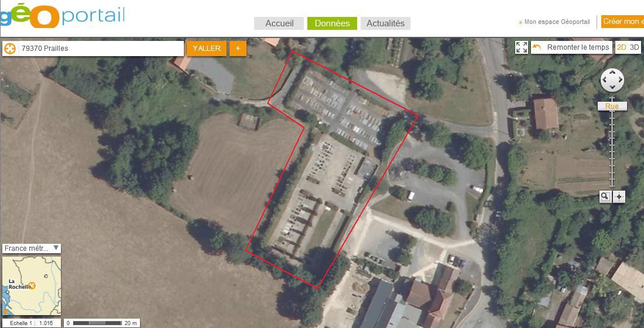Activate the crosshair center tool

tap(619, 197)
